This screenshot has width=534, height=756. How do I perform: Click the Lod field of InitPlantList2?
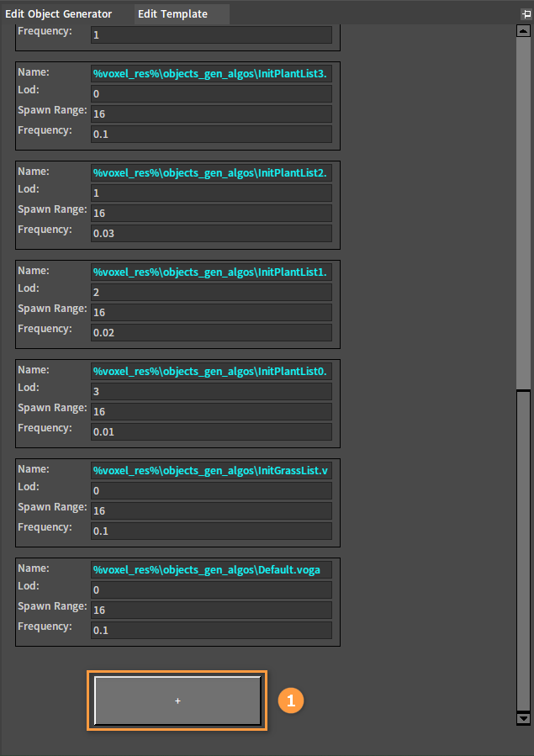pos(211,193)
